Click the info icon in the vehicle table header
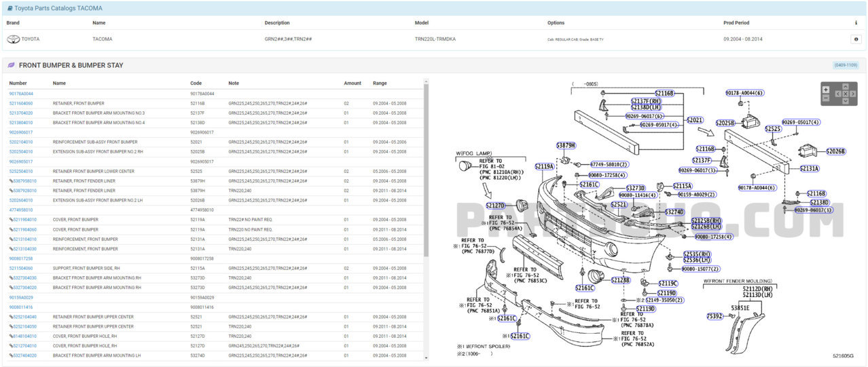The image size is (868, 367). [855, 23]
